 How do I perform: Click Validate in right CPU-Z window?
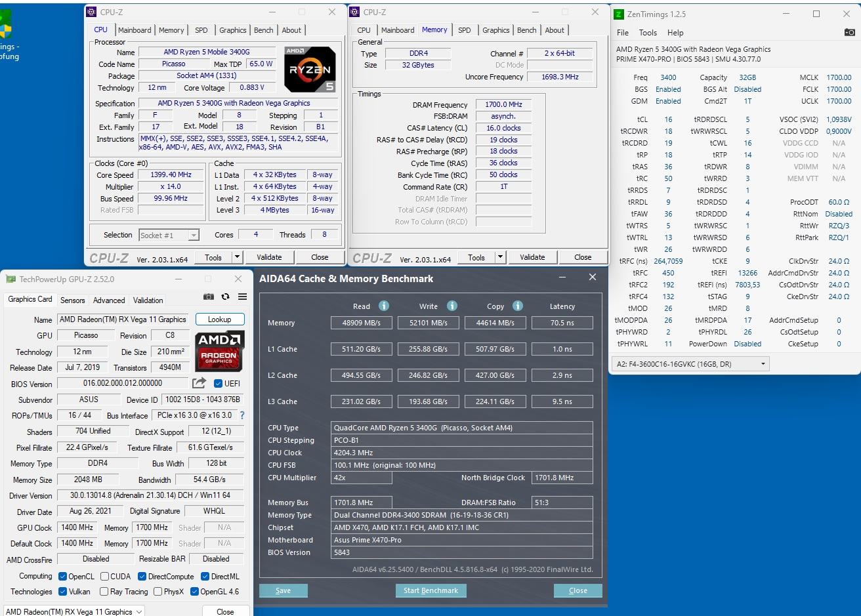click(x=532, y=257)
